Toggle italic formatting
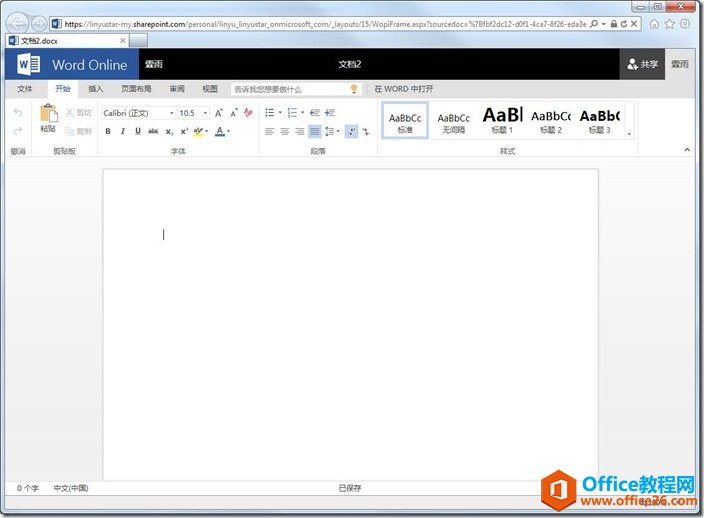The width and height of the screenshot is (704, 518). coord(123,131)
